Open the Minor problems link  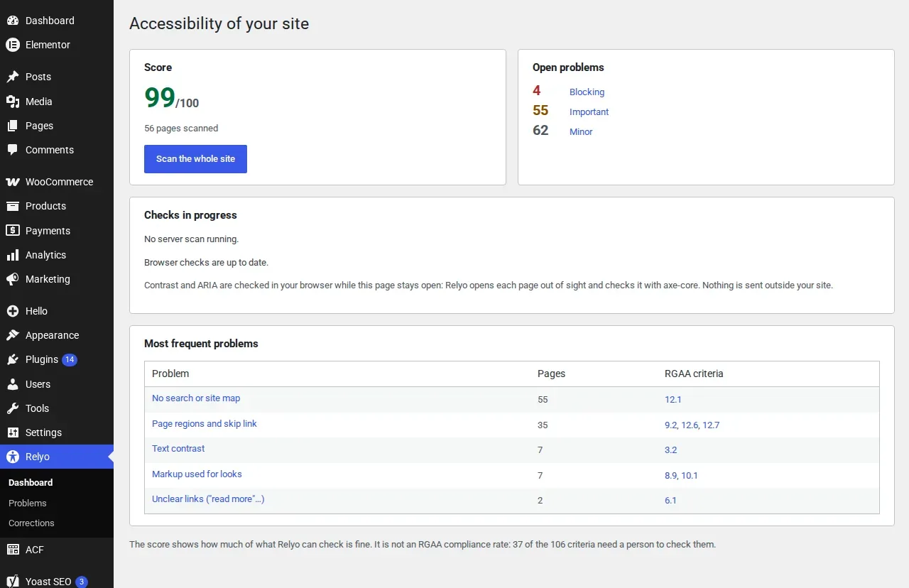[581, 131]
